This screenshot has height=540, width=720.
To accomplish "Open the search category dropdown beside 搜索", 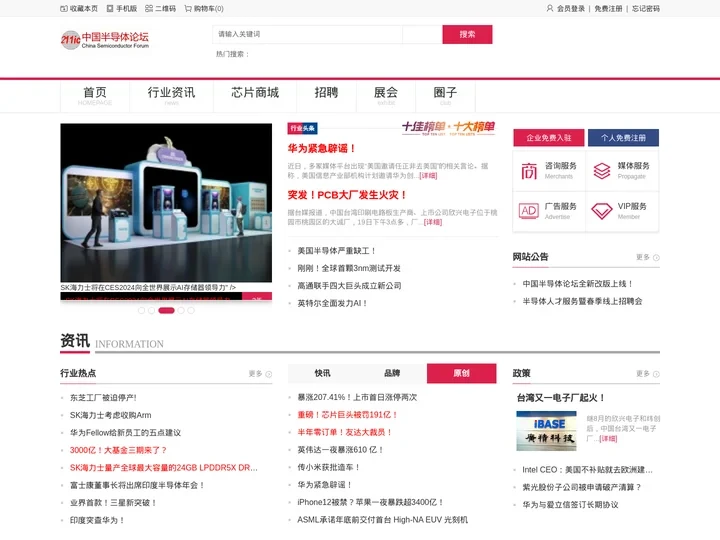I will (x=422, y=34).
